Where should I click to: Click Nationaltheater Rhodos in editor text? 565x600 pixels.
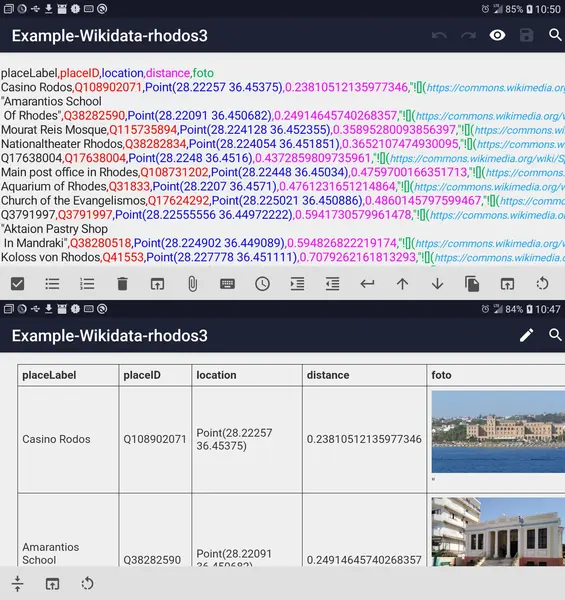pyautogui.click(x=62, y=144)
